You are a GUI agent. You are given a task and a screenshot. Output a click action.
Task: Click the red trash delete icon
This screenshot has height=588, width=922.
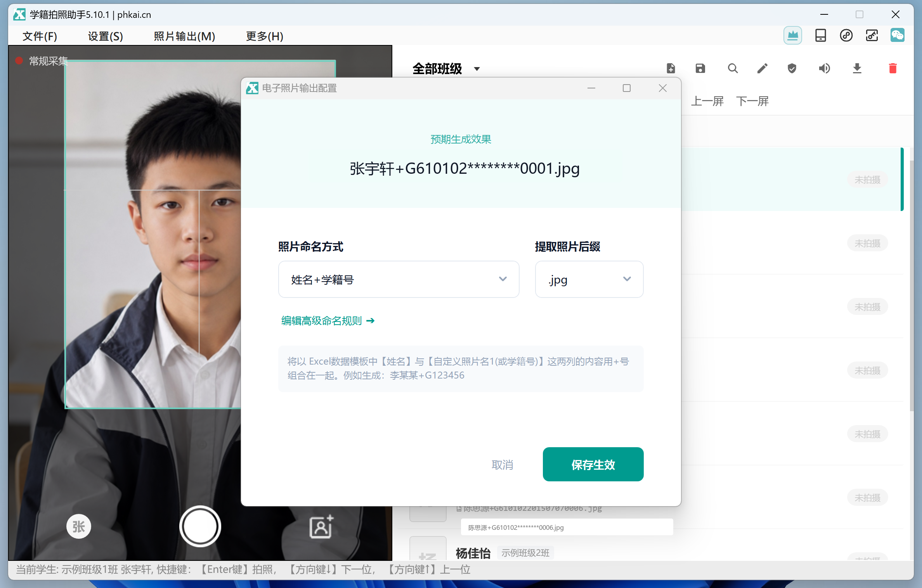(893, 68)
